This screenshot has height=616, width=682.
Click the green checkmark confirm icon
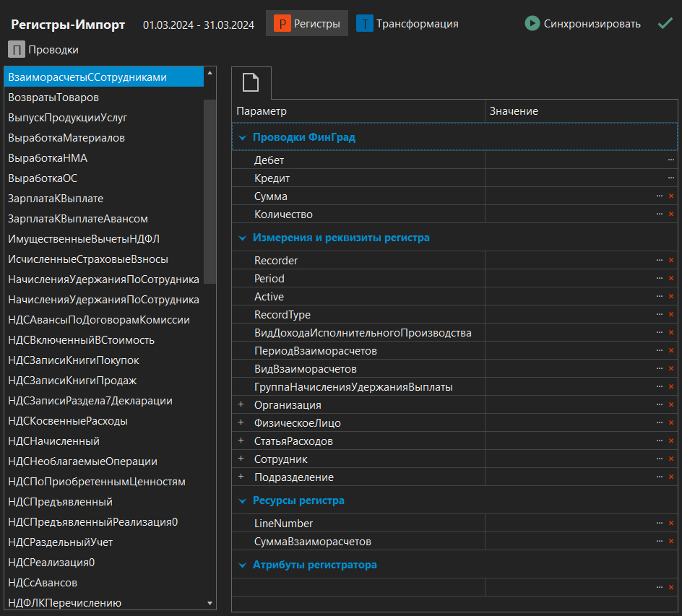(665, 24)
